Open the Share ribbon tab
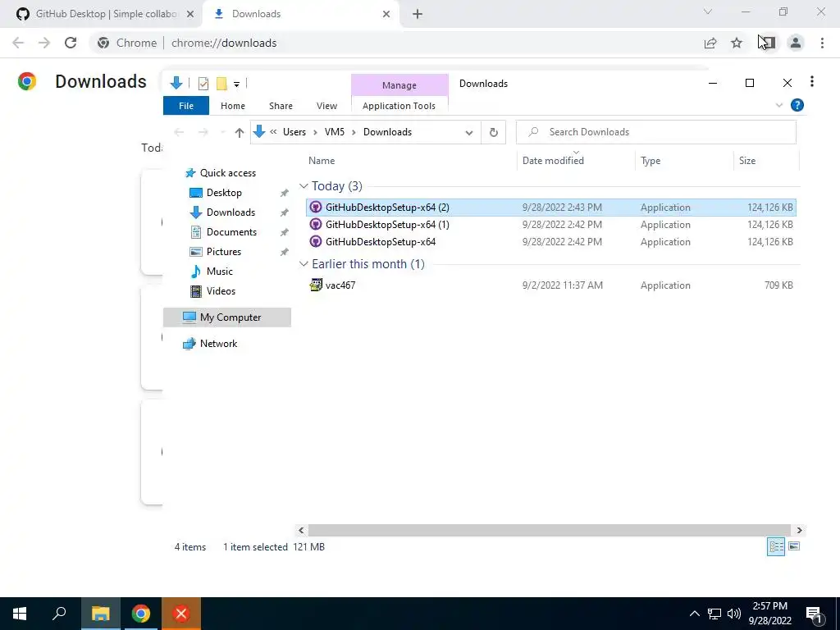The width and height of the screenshot is (840, 630). pos(281,106)
